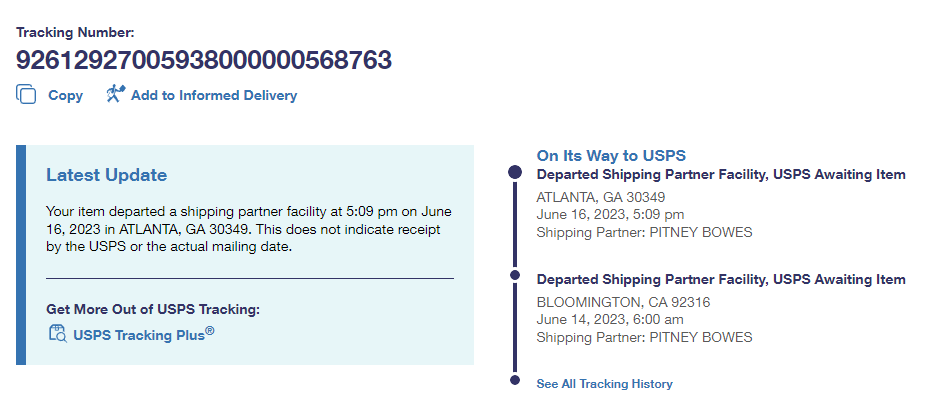Viewport: 930px width, 403px height.
Task: Click the Departed Shipping Partner Facility heading above Bloomington
Action: pyautogui.click(x=721, y=279)
